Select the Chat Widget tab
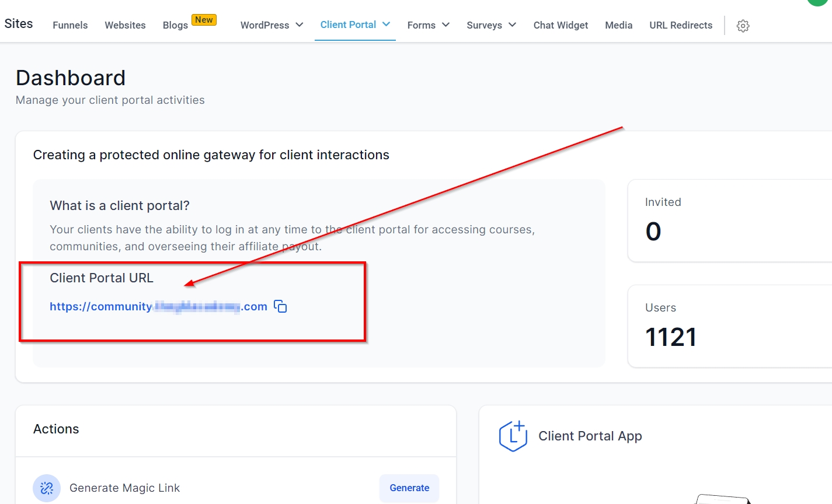832x504 pixels. click(561, 25)
